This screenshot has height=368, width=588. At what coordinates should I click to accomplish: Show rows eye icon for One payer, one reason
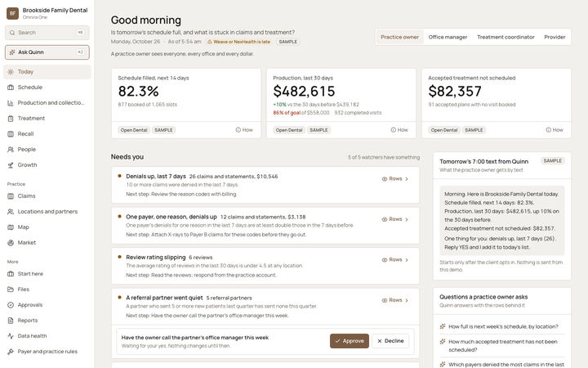[x=385, y=219]
